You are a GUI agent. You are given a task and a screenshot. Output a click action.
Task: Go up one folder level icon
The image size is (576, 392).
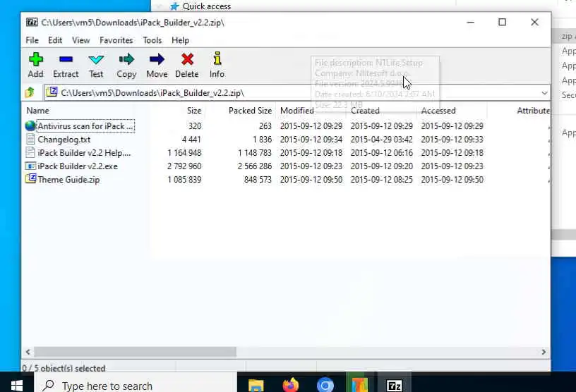tap(30, 92)
